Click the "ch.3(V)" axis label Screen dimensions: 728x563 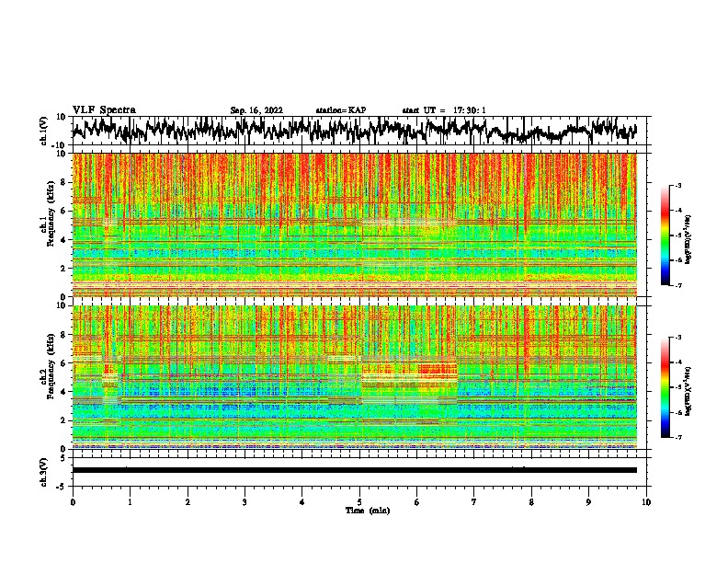(44, 472)
